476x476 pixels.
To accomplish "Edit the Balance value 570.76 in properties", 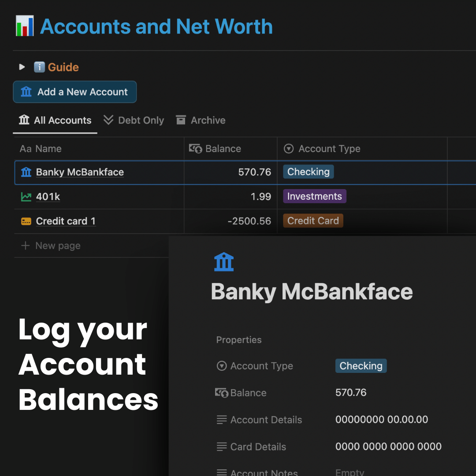I will 351,393.
